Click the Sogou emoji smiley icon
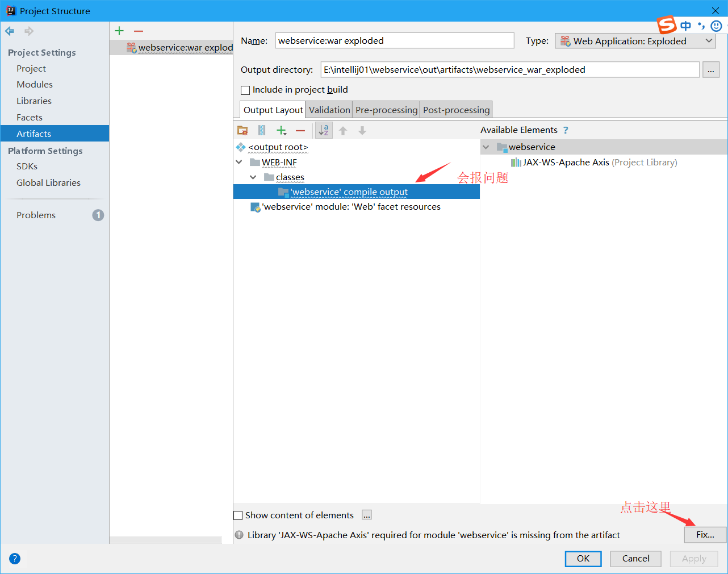Viewport: 728px width, 574px height. 717,26
